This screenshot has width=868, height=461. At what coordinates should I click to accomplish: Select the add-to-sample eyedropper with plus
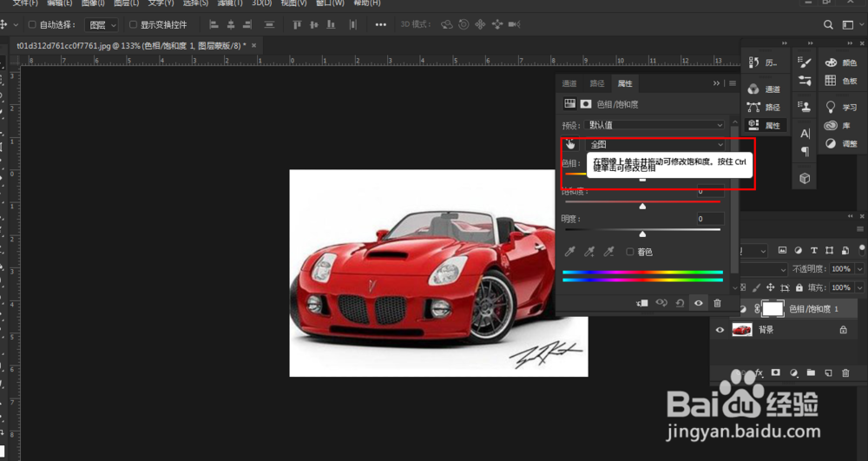pos(589,252)
